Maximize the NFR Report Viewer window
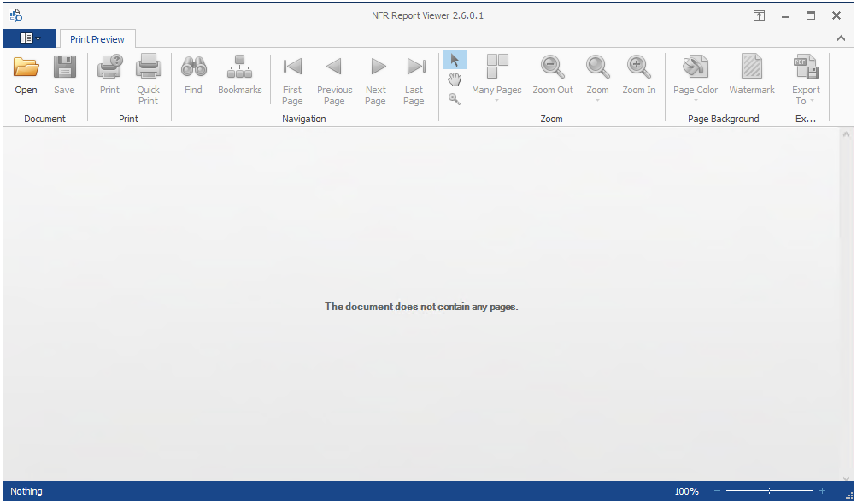 [x=811, y=15]
